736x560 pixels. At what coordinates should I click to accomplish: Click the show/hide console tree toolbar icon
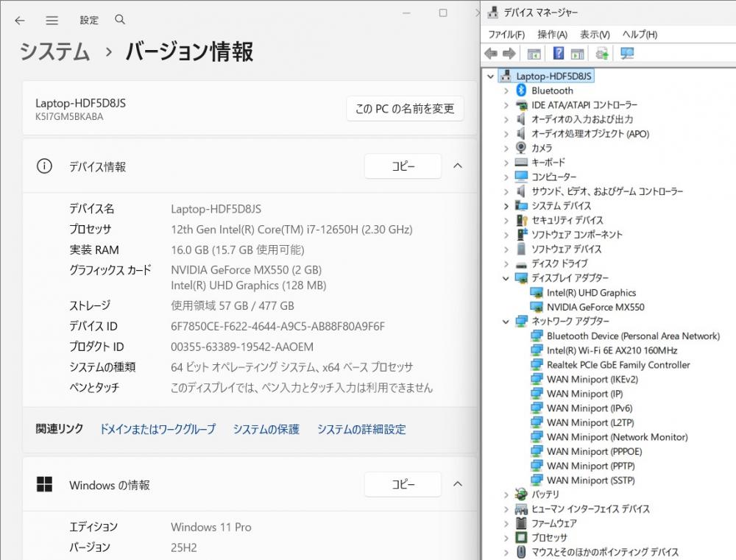pos(534,54)
